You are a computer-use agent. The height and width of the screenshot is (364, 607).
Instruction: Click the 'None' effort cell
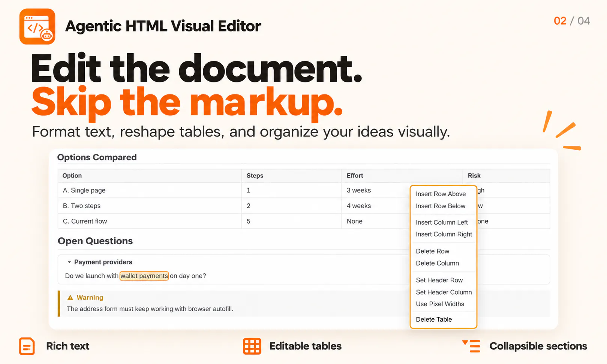375,221
